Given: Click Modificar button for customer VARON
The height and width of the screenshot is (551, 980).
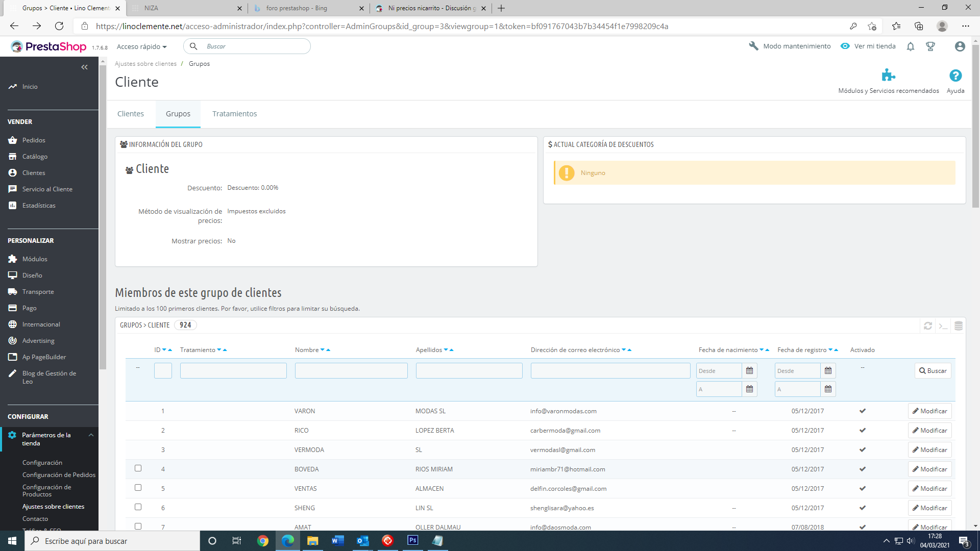Looking at the screenshot, I should (929, 411).
